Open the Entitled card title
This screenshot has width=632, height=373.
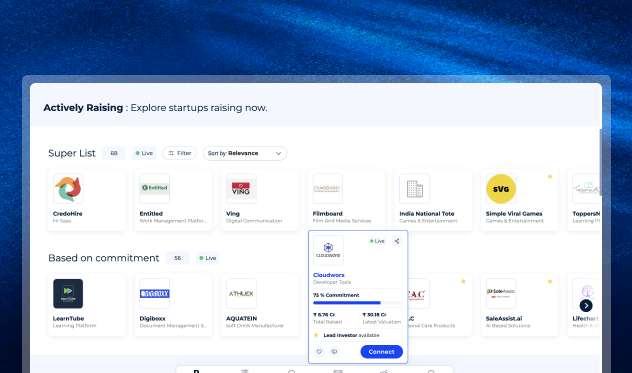[151, 214]
